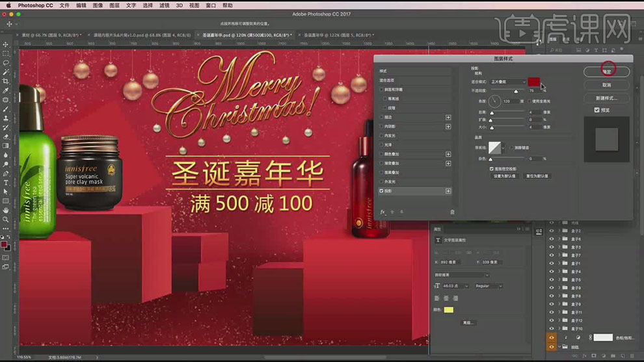The image size is (644, 362).
Task: Toggle the Preview (预览) checkbox
Action: click(x=597, y=110)
